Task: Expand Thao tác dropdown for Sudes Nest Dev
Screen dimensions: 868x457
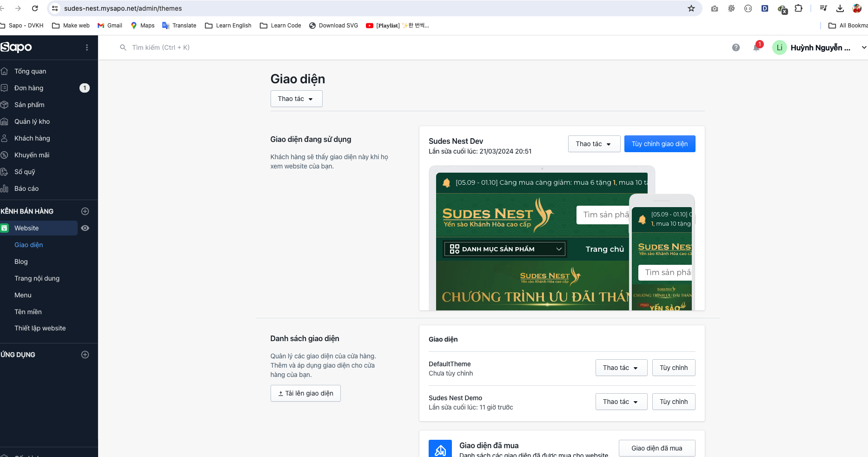Action: point(594,144)
